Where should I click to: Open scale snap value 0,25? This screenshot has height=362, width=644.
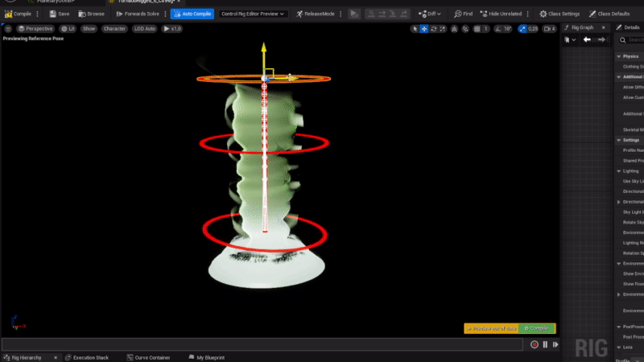pyautogui.click(x=533, y=29)
